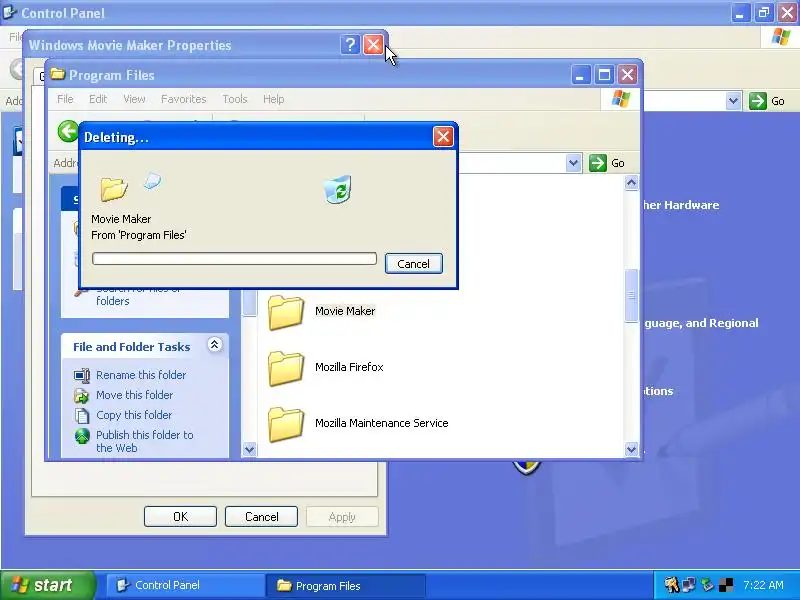This screenshot has height=600, width=800.
Task: Select the Movie Maker folder icon
Action: [x=286, y=312]
